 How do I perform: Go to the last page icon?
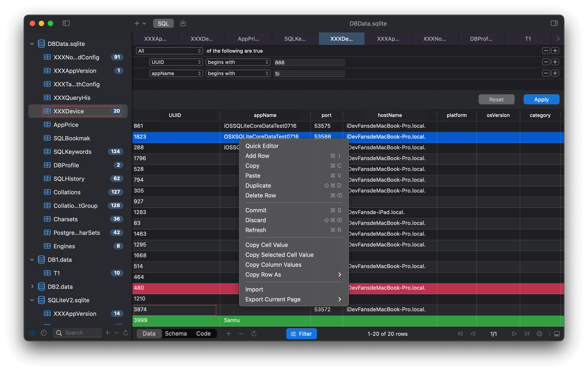527,334
